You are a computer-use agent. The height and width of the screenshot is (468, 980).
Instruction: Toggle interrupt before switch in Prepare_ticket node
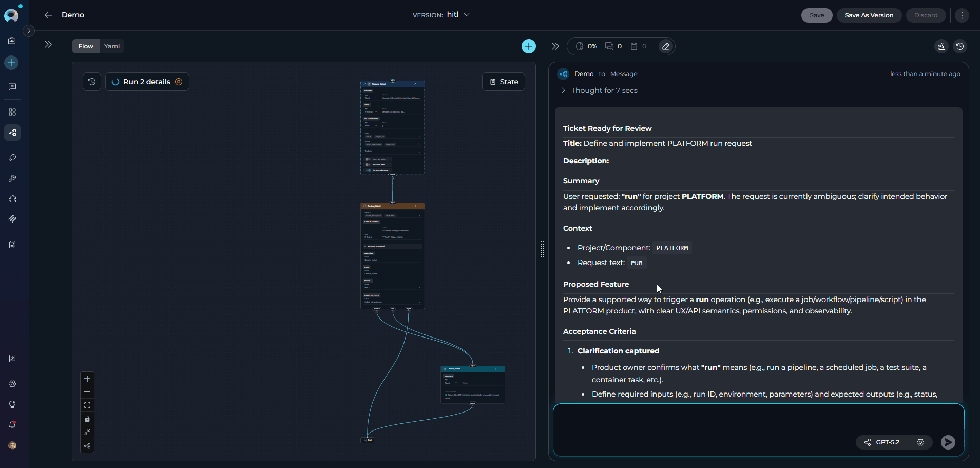coord(368,159)
